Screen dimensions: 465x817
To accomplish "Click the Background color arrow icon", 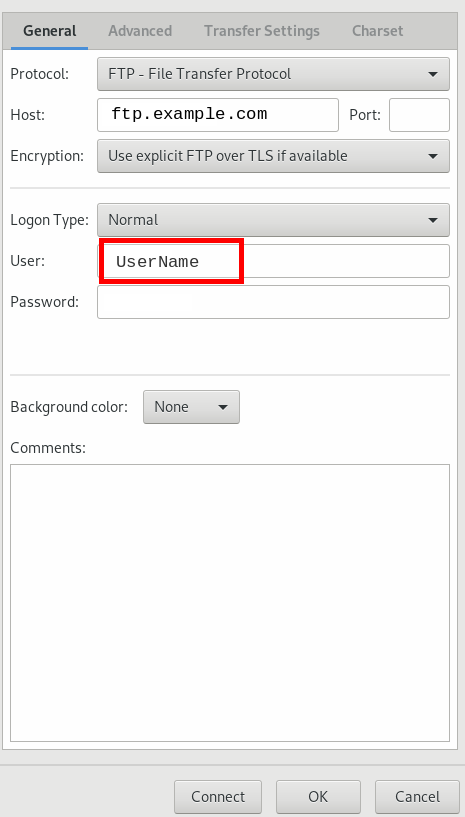I will pyautogui.click(x=223, y=407).
